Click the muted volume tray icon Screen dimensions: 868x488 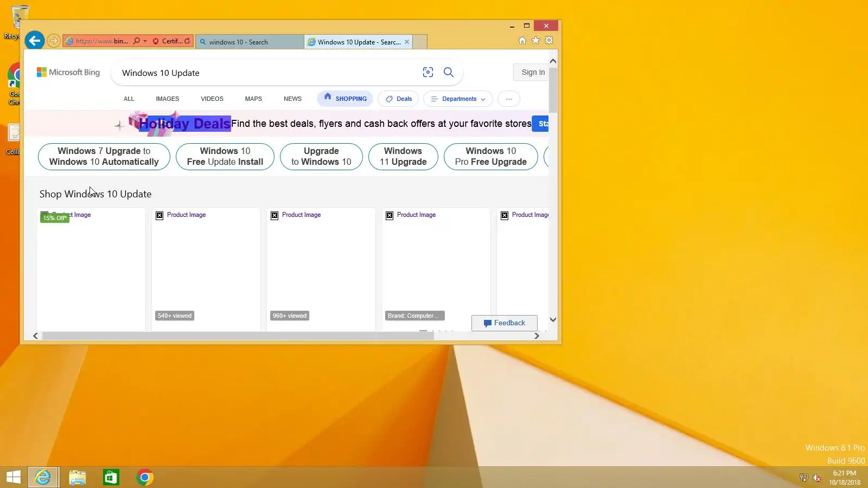pyautogui.click(x=817, y=478)
